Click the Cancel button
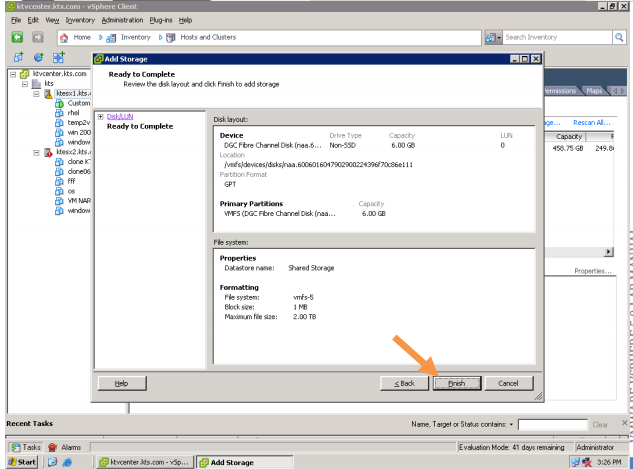The height and width of the screenshot is (469, 633). pyautogui.click(x=508, y=383)
